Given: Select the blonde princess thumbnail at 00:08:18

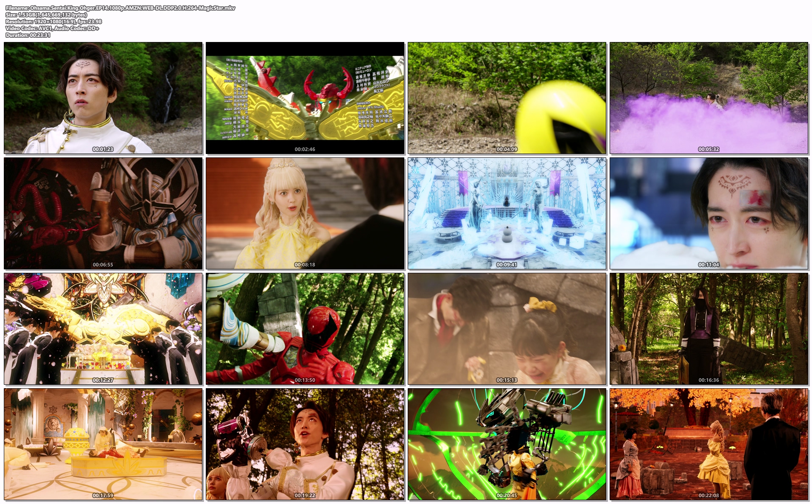Looking at the screenshot, I should click(305, 213).
